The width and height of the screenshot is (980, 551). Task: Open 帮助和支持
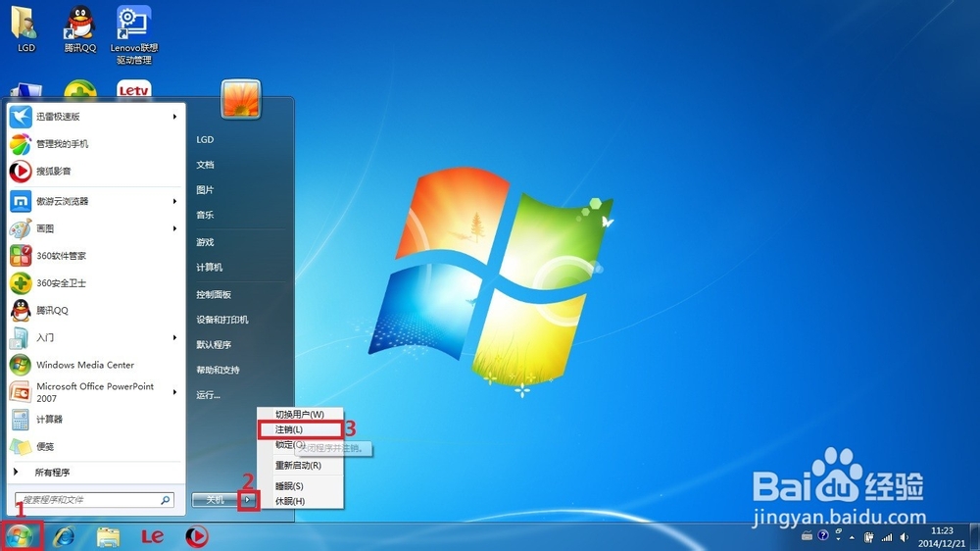point(219,370)
